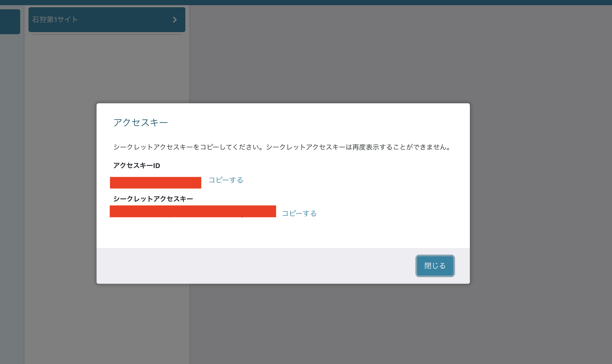Viewport: 612px width, 364px height.
Task: Click the 閉じる button
Action: [x=435, y=266]
